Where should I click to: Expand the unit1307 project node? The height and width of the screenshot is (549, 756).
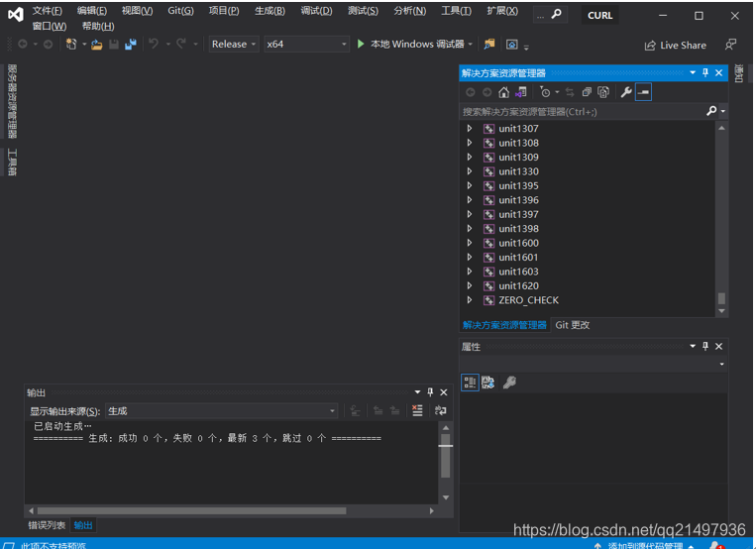tap(470, 129)
